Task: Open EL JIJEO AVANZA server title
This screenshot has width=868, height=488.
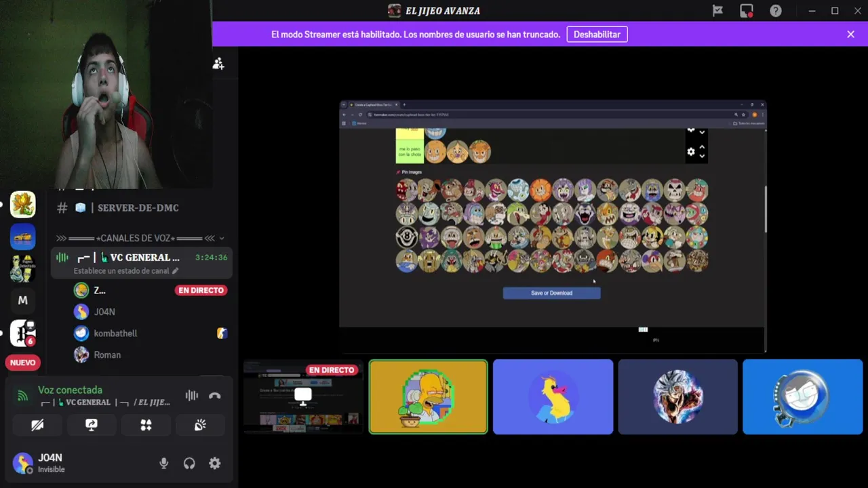Action: tap(434, 11)
